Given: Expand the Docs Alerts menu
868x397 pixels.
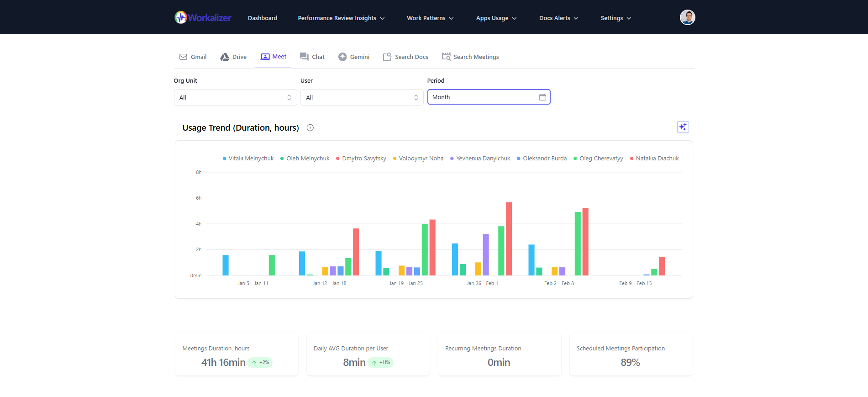Looking at the screenshot, I should (558, 18).
